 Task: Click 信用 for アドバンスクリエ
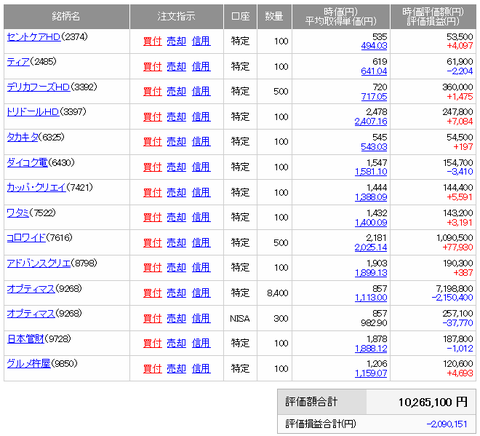pyautogui.click(x=201, y=268)
